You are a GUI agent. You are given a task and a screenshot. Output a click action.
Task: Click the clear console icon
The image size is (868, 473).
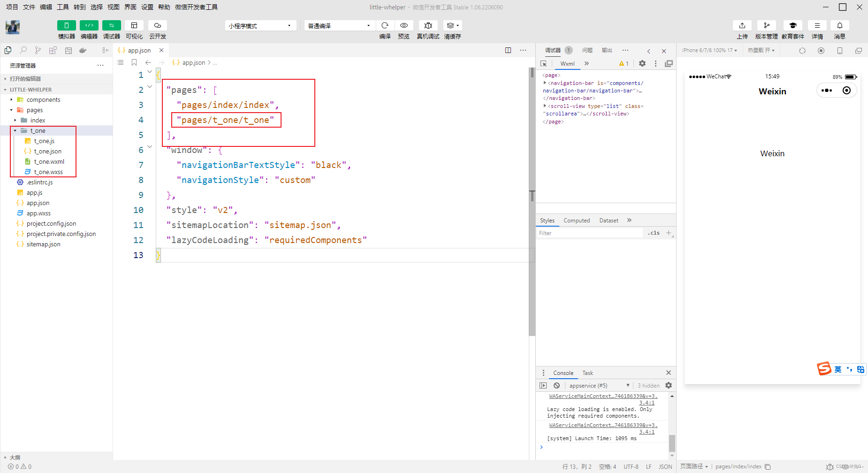tap(556, 386)
